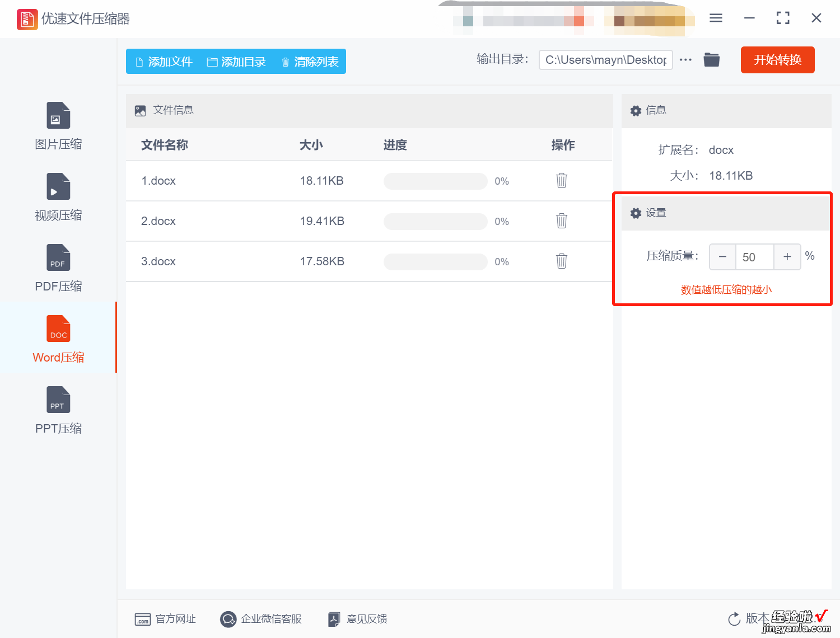This screenshot has width=840, height=638.
Task: Start conversion with 开始转换 button
Action: click(777, 60)
